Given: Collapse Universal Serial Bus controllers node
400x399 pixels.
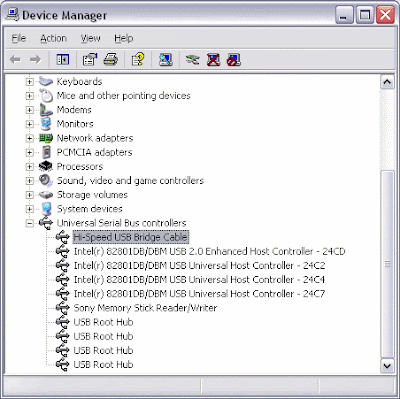Looking at the screenshot, I should [x=30, y=223].
